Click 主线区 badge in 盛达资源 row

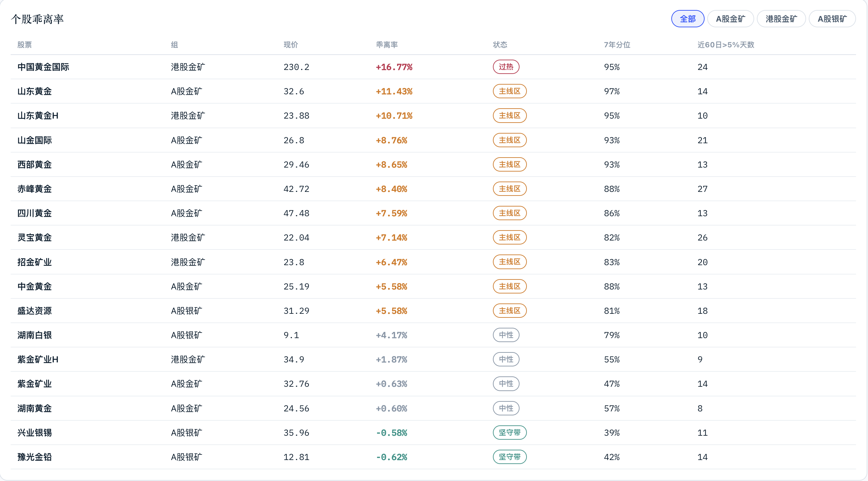(510, 311)
